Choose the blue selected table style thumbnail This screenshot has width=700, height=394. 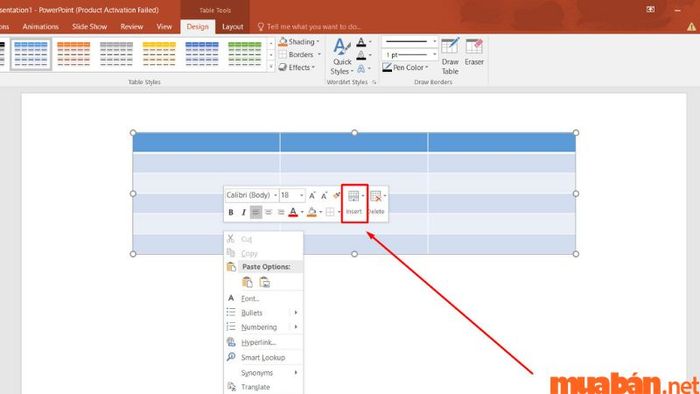tap(31, 54)
